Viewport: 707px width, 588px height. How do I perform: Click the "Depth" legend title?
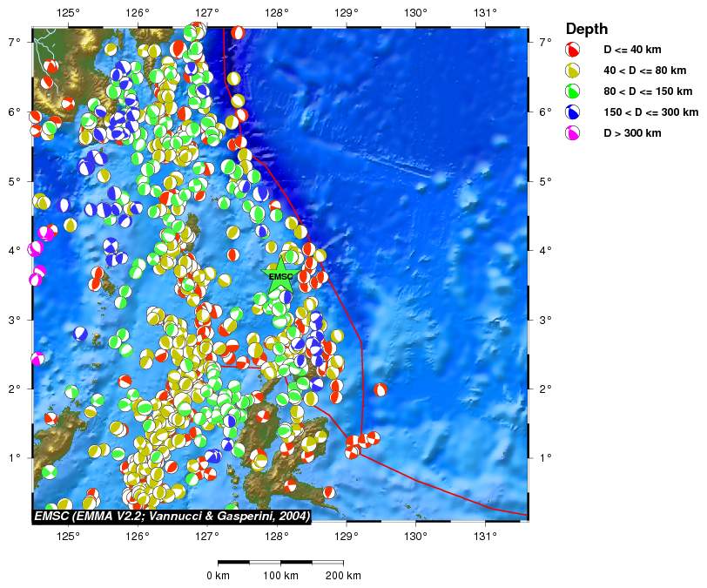click(x=587, y=30)
